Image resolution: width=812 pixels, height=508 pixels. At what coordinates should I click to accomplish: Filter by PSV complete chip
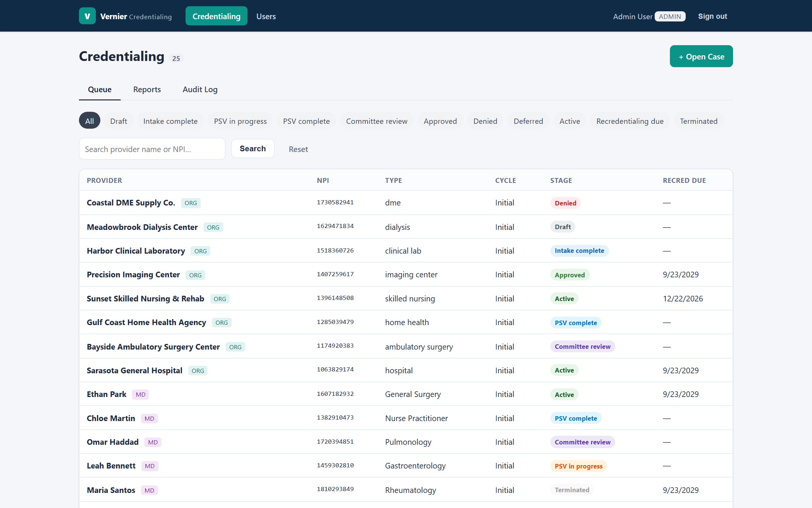[306, 121]
